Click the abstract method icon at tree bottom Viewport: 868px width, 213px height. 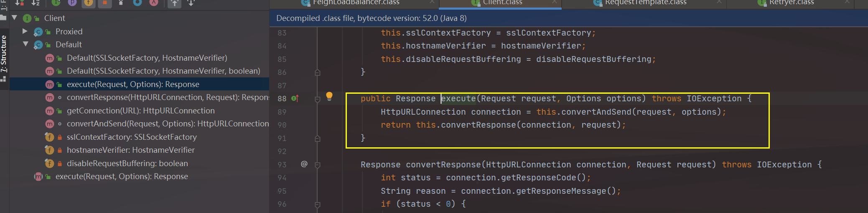(38, 177)
